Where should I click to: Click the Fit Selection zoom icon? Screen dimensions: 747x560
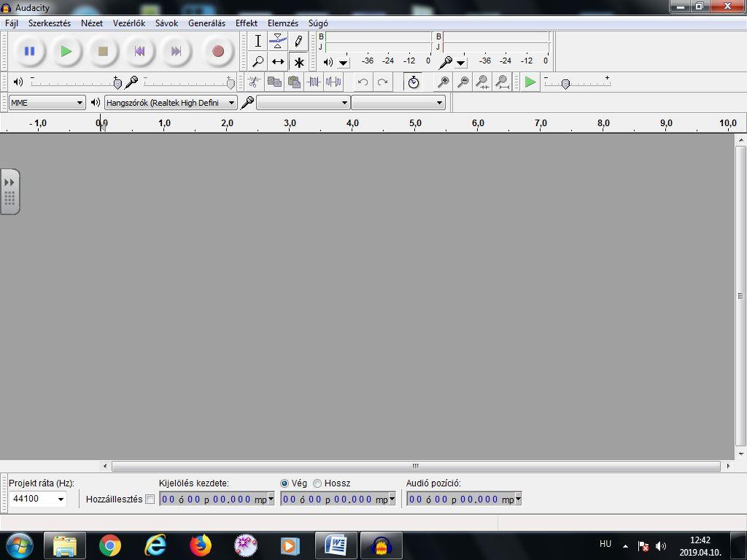coord(482,82)
